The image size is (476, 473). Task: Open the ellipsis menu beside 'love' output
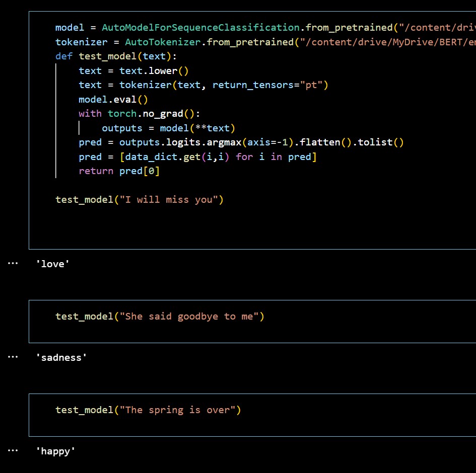(x=13, y=263)
